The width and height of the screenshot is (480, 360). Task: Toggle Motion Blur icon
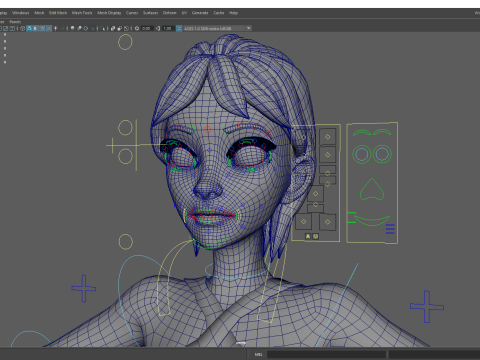79,28
